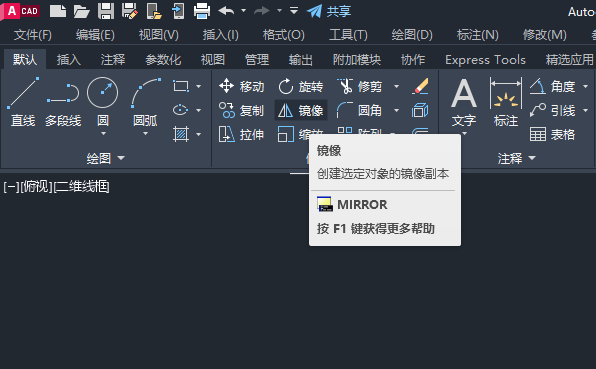
Task: Switch to the 精选应用 ribbon tab
Action: (569, 60)
